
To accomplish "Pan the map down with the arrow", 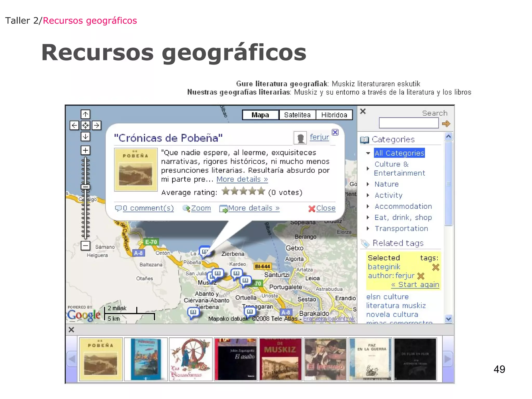I will pos(85,136).
